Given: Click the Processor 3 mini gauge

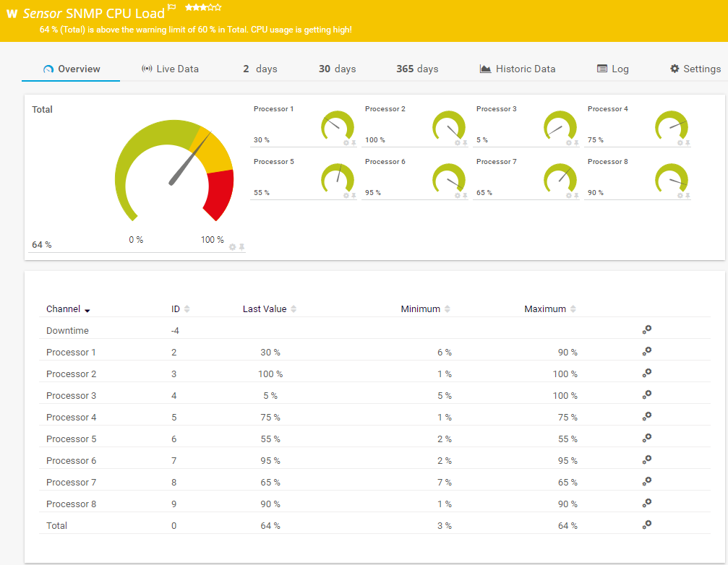Looking at the screenshot, I should [560, 126].
